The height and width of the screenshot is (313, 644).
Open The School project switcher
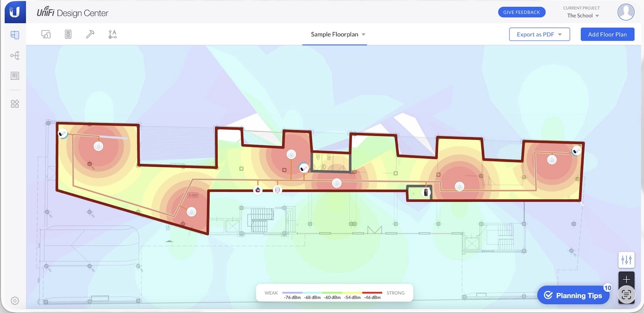(581, 15)
